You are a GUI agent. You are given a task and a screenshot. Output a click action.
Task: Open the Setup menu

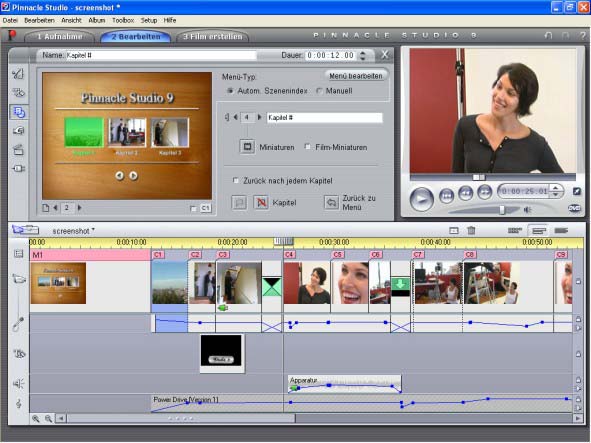(149, 20)
